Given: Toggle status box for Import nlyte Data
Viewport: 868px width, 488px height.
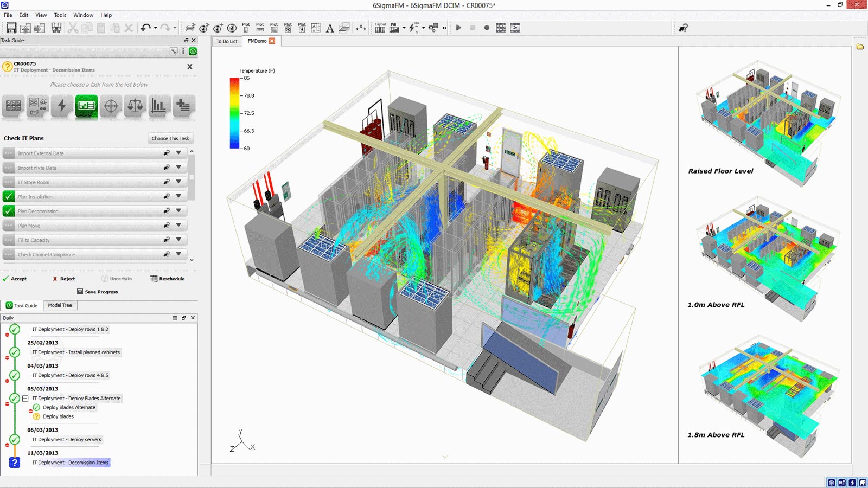Looking at the screenshot, I should click(x=9, y=168).
